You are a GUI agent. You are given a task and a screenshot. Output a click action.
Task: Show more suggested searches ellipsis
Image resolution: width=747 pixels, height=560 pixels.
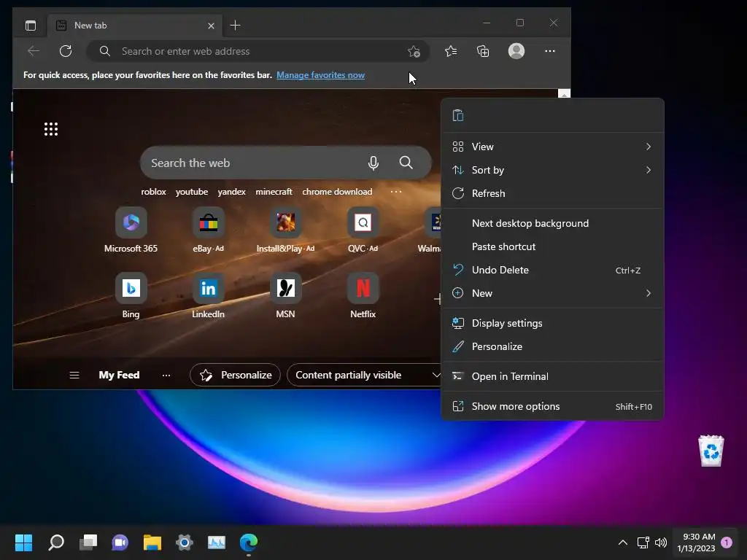coord(396,192)
